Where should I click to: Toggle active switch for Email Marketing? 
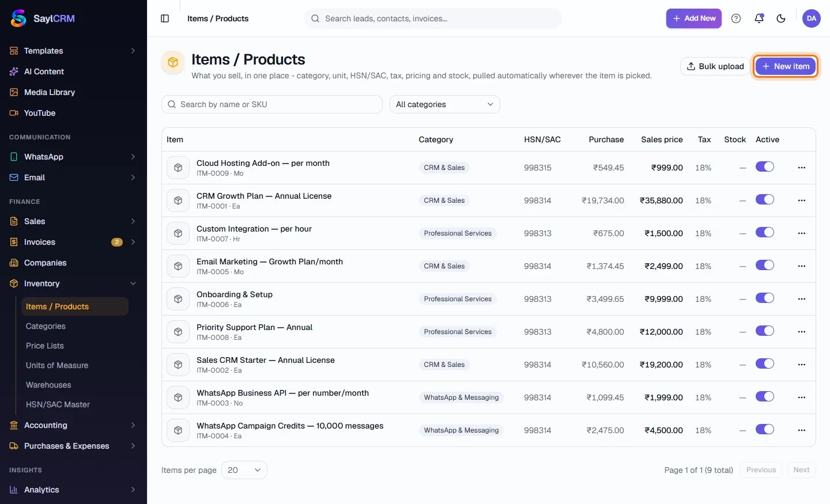pos(765,266)
